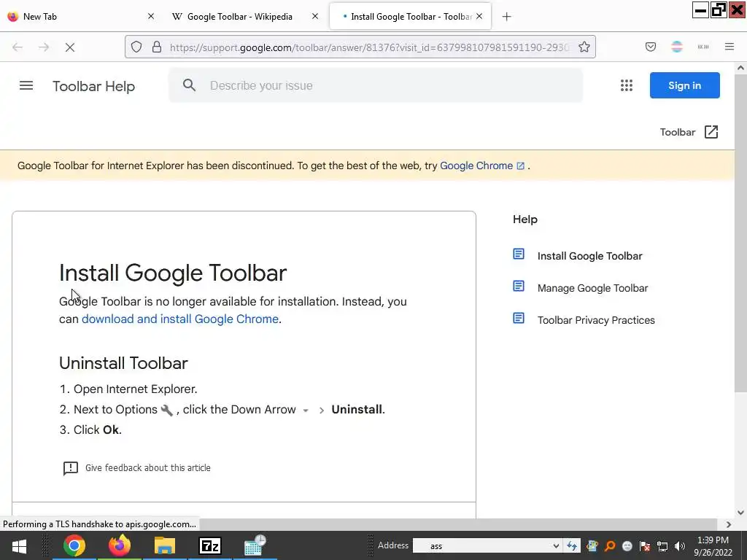
Task: Open the Toolbar Help main menu hamburger
Action: [26, 86]
